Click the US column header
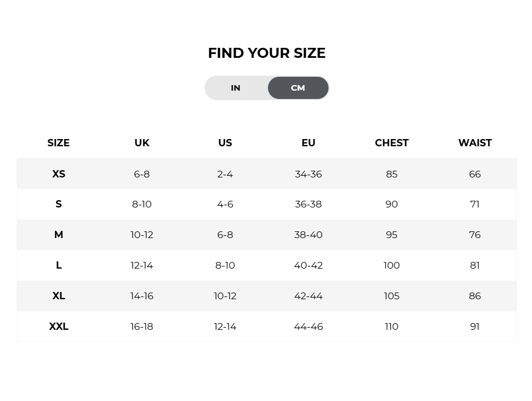This screenshot has width=532, height=401. click(225, 143)
